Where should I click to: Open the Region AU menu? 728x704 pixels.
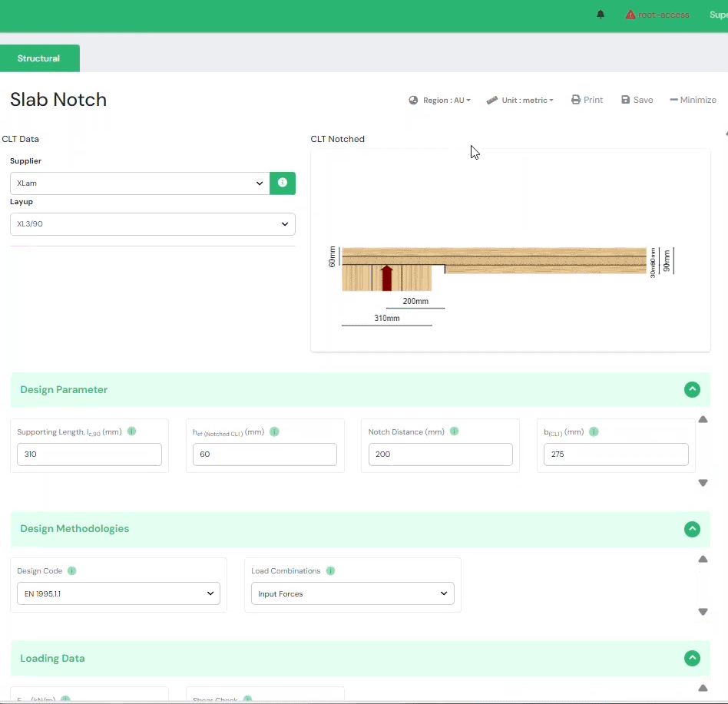(x=440, y=100)
